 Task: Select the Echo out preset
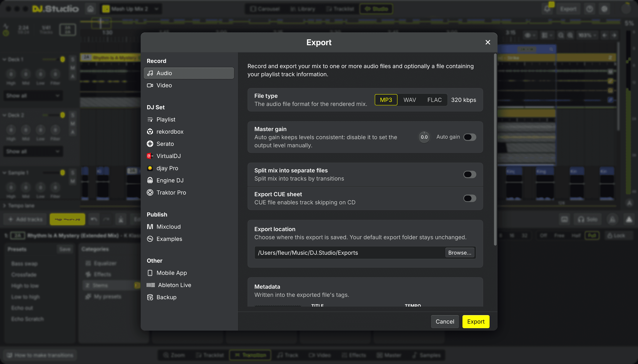(22, 308)
